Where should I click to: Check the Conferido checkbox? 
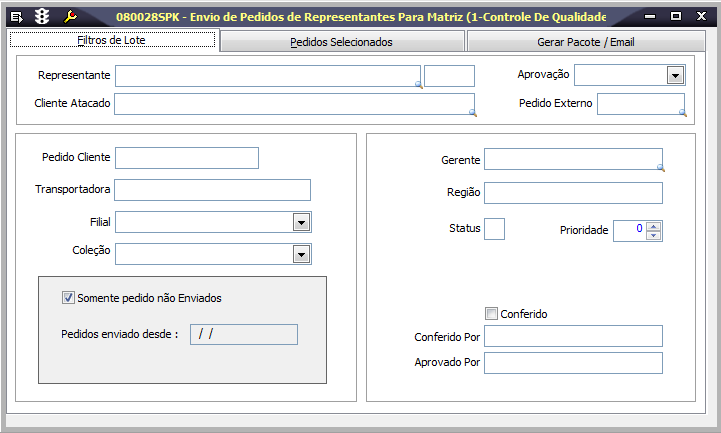pos(491,313)
